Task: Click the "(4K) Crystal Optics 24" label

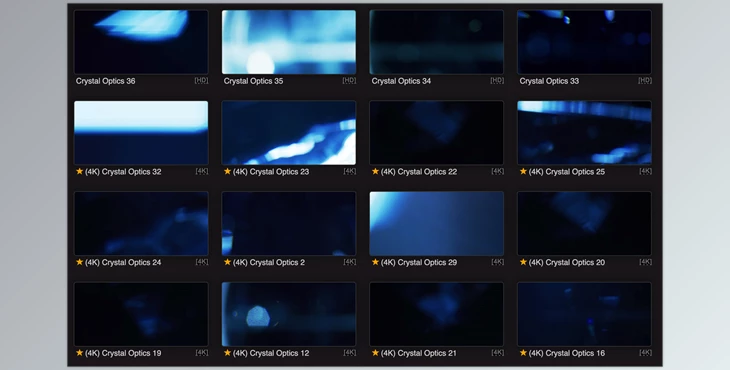Action: tap(123, 262)
